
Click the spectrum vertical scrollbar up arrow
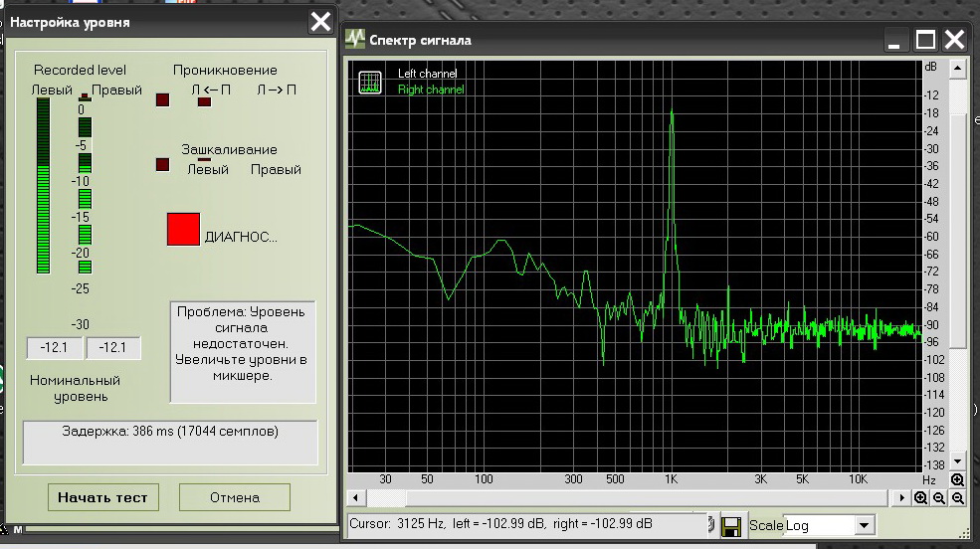pos(957,68)
